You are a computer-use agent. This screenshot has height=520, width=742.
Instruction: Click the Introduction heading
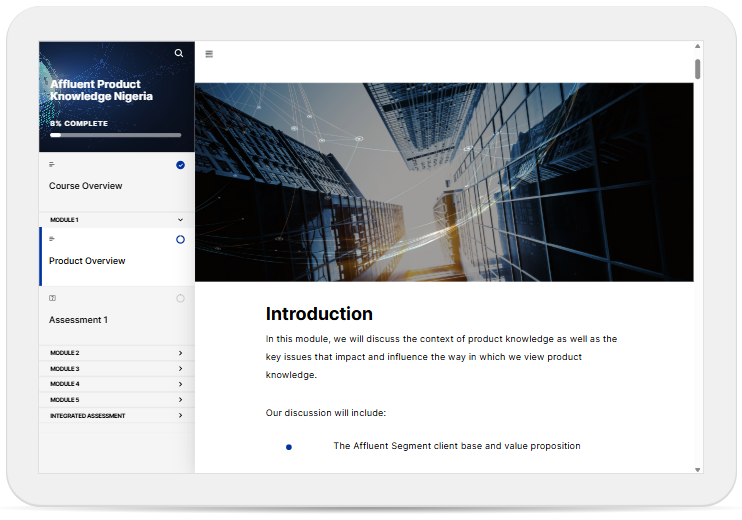(x=319, y=314)
